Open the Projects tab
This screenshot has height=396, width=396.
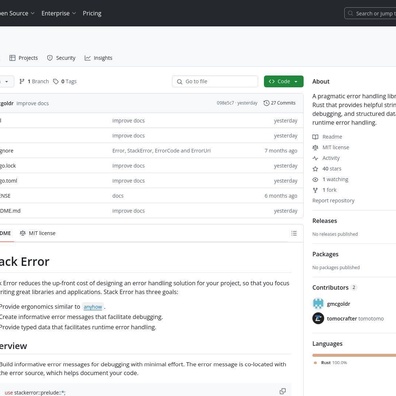[23, 58]
